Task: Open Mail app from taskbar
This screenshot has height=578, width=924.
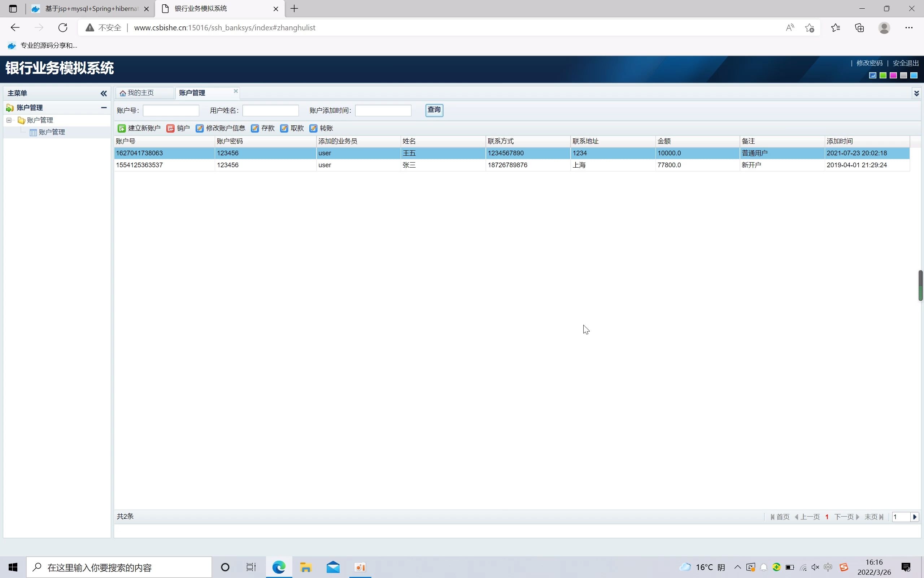Action: pyautogui.click(x=333, y=567)
